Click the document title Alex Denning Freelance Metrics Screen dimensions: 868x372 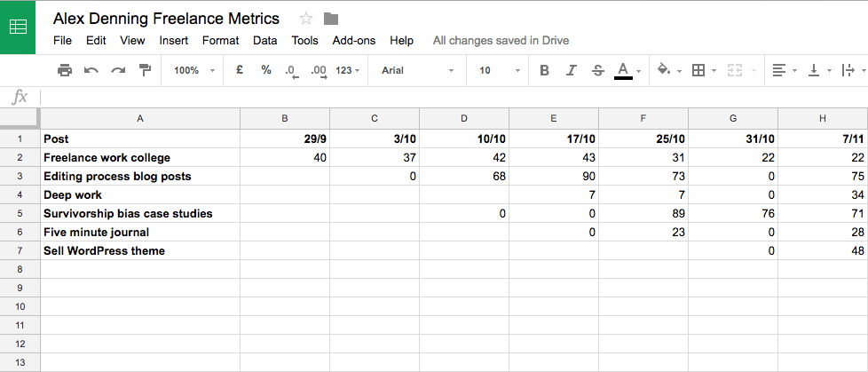[x=166, y=19]
